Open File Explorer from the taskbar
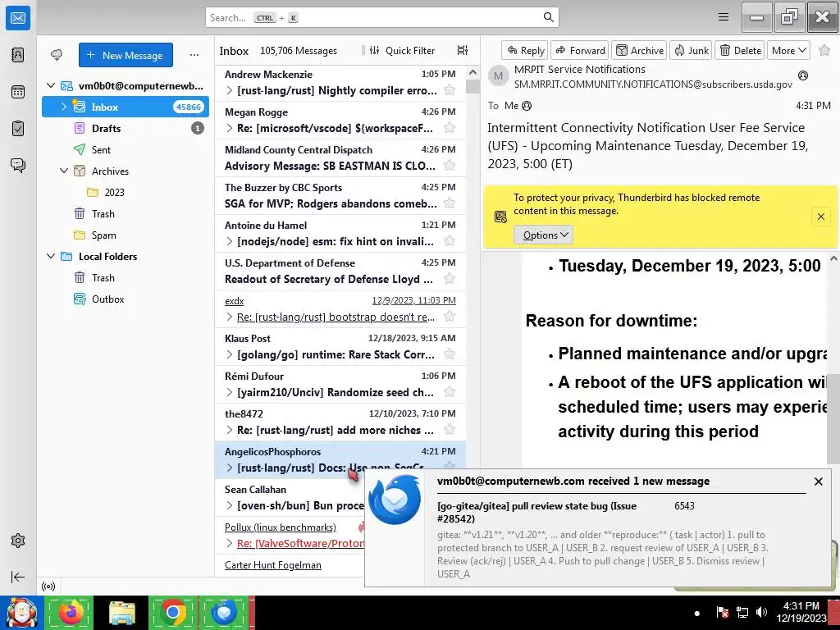840x630 pixels. tap(121, 613)
